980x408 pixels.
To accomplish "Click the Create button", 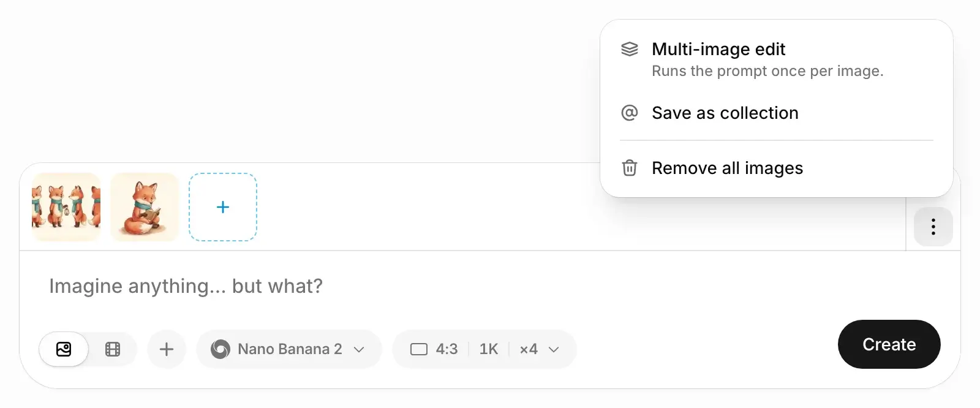I will point(889,344).
